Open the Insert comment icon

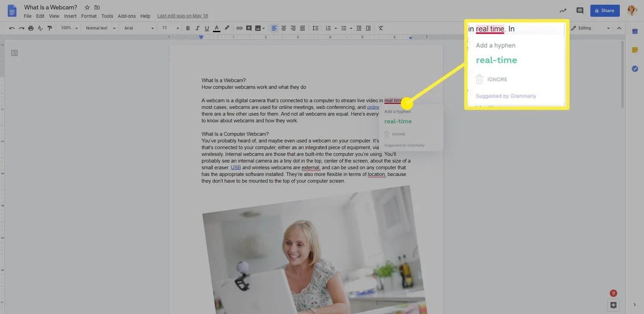point(248,27)
